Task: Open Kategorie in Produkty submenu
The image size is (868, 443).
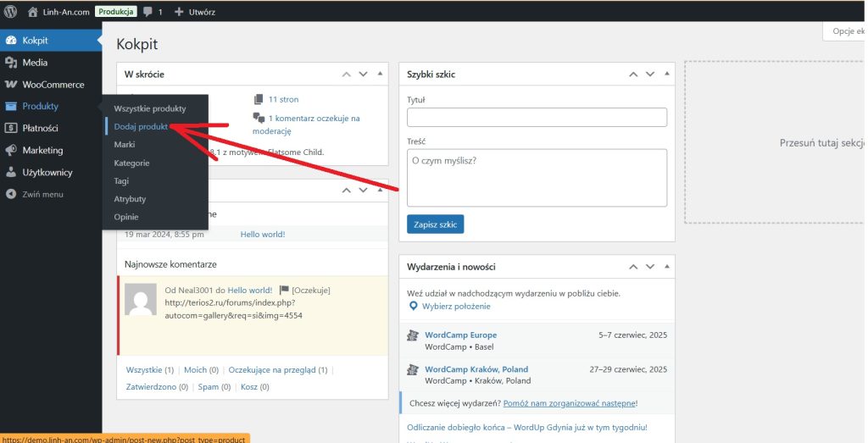Action: (131, 163)
